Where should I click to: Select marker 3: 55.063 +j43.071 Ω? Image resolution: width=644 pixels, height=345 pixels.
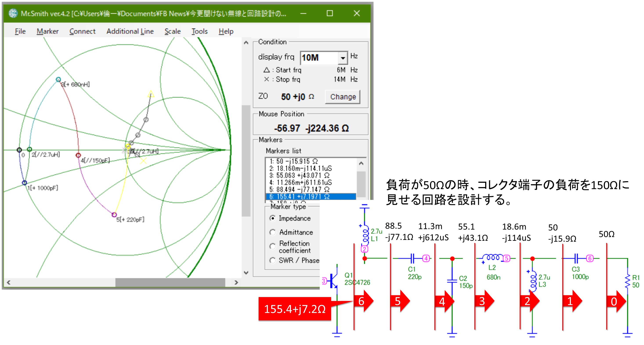pyautogui.click(x=311, y=175)
